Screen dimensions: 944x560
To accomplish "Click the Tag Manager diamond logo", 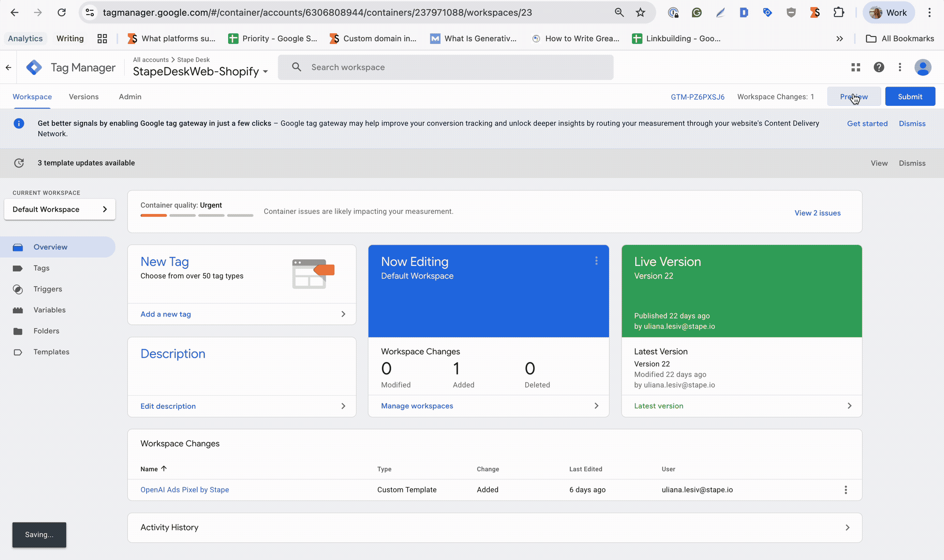I will [x=34, y=67].
